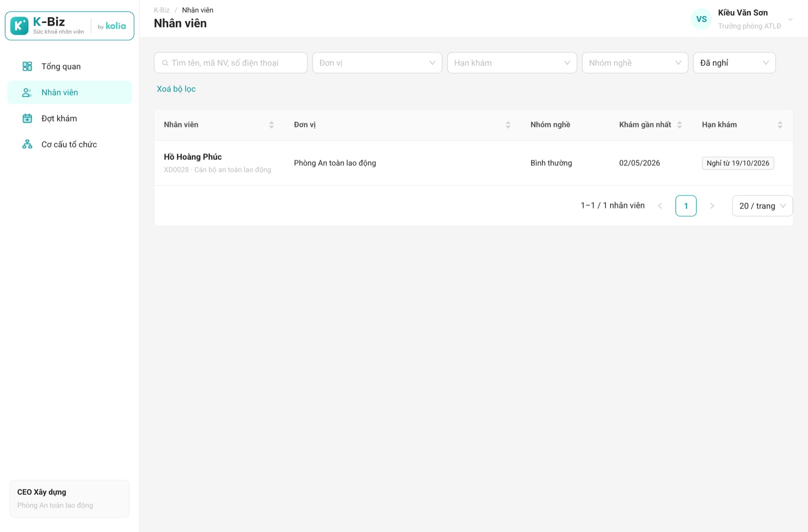Expand the user account menu chevron

(x=790, y=20)
